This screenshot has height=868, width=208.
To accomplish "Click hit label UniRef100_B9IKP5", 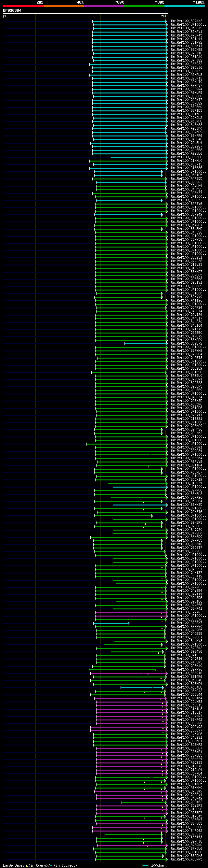I will point(187,784).
